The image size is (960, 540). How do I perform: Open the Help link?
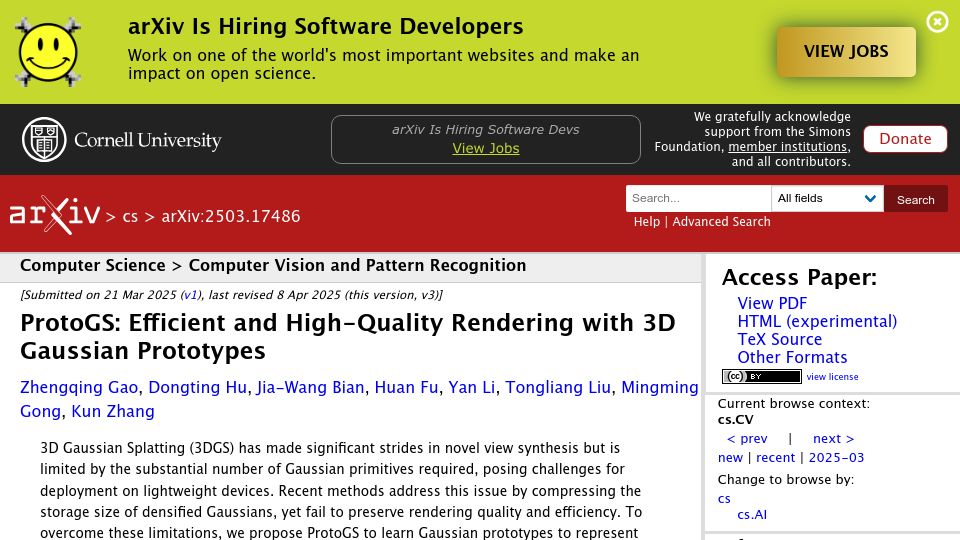tap(647, 222)
